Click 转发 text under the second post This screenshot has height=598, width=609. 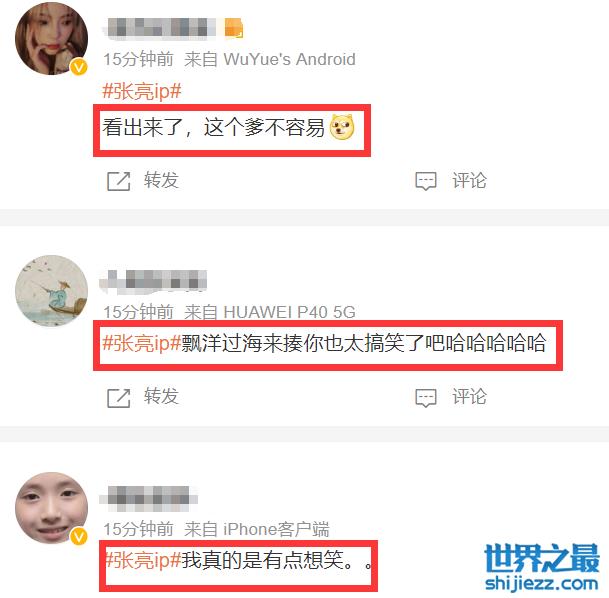tap(161, 396)
